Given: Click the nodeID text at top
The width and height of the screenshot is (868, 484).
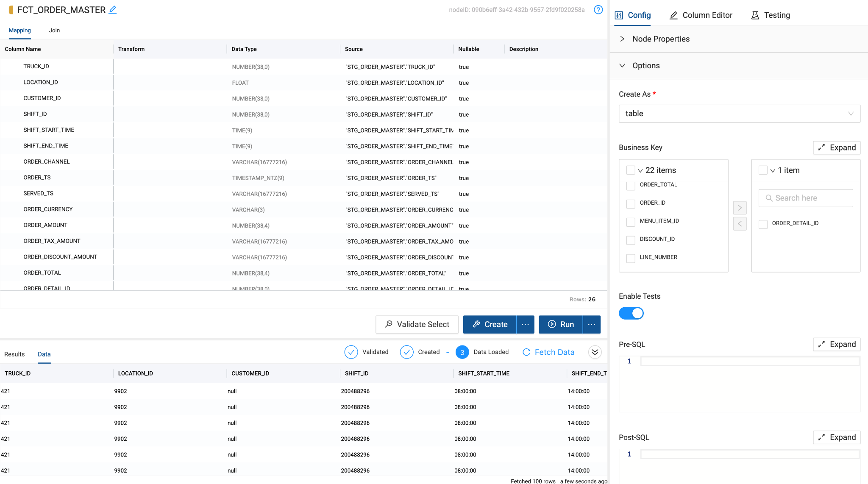Looking at the screenshot, I should 517,10.
